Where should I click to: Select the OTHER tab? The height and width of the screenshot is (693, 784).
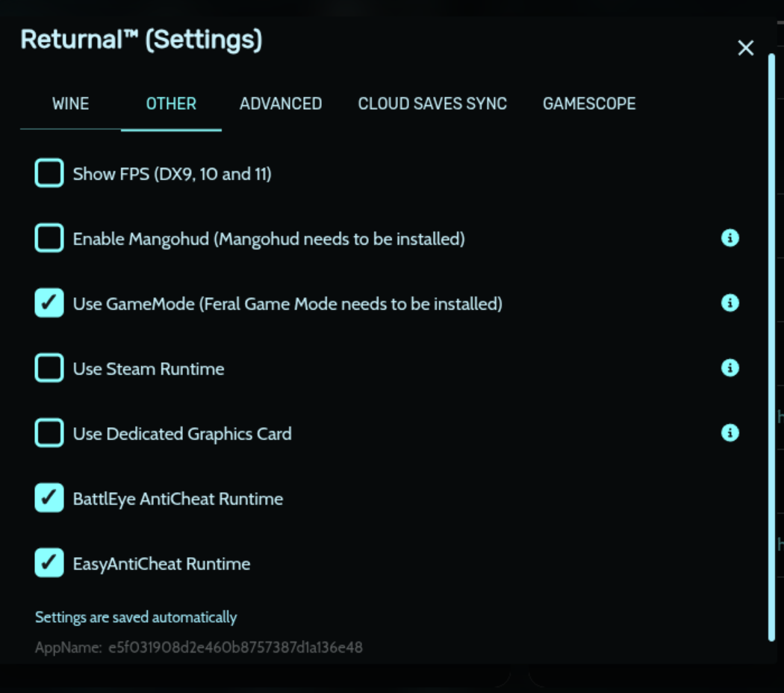171,104
